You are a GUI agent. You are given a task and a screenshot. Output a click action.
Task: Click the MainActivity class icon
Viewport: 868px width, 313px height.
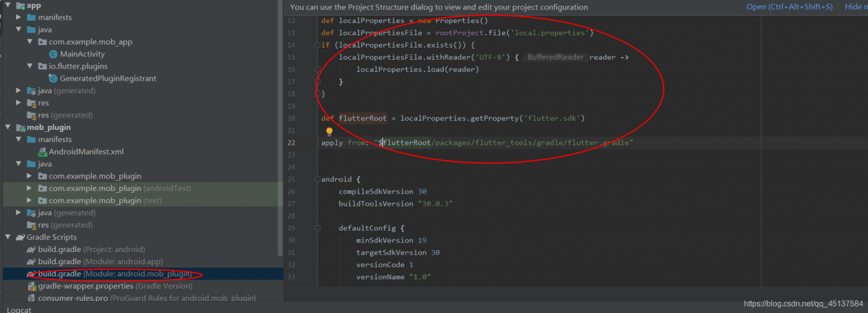pos(54,54)
